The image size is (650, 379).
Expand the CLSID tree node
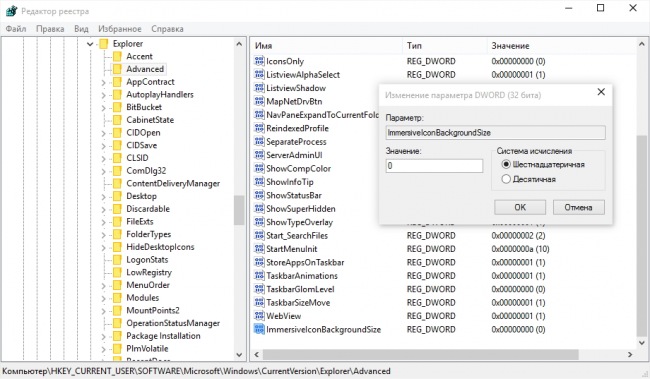[104, 158]
